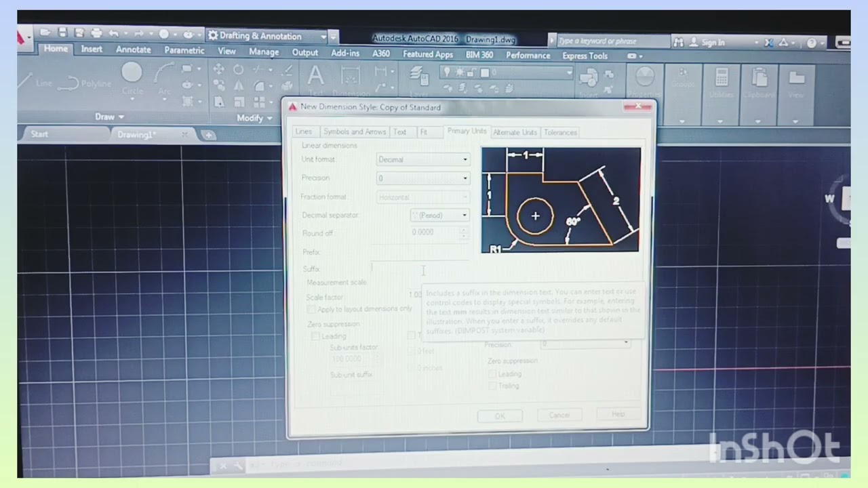868x488 pixels.
Task: Open the Parametric ribbon tab
Action: [184, 50]
